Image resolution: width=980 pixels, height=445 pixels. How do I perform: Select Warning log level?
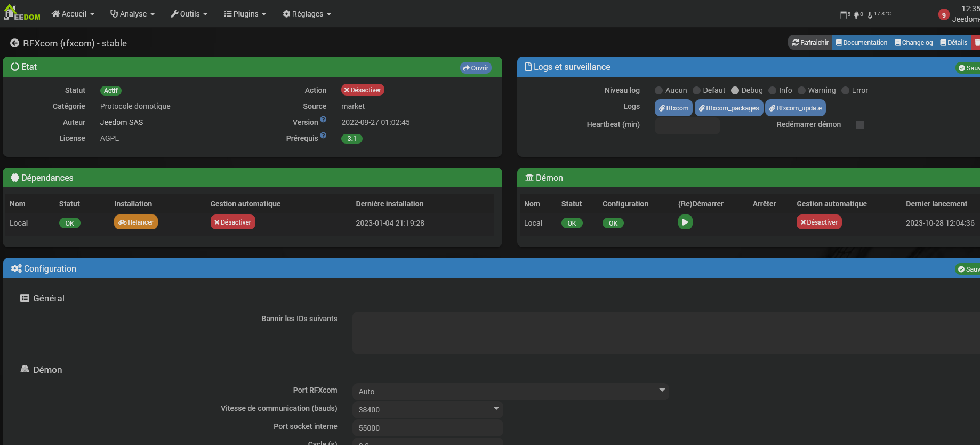pos(801,91)
